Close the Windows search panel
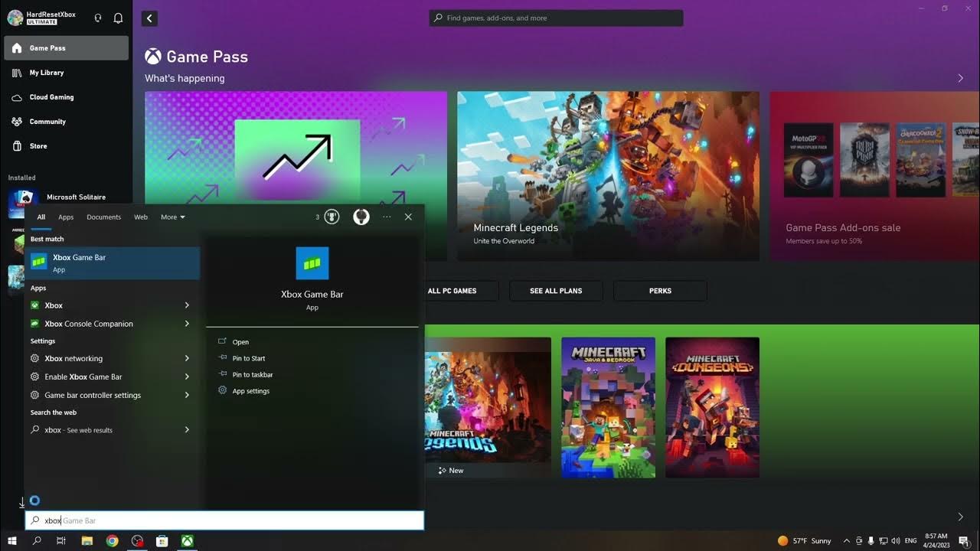 (408, 217)
